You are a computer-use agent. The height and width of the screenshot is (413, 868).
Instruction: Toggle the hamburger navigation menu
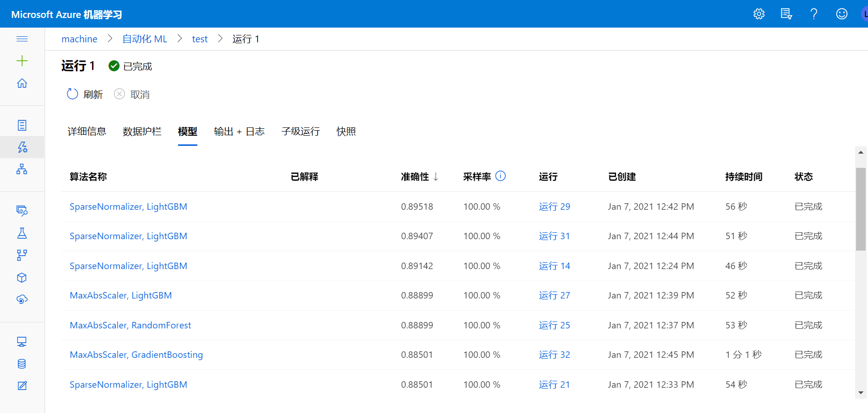[22, 39]
